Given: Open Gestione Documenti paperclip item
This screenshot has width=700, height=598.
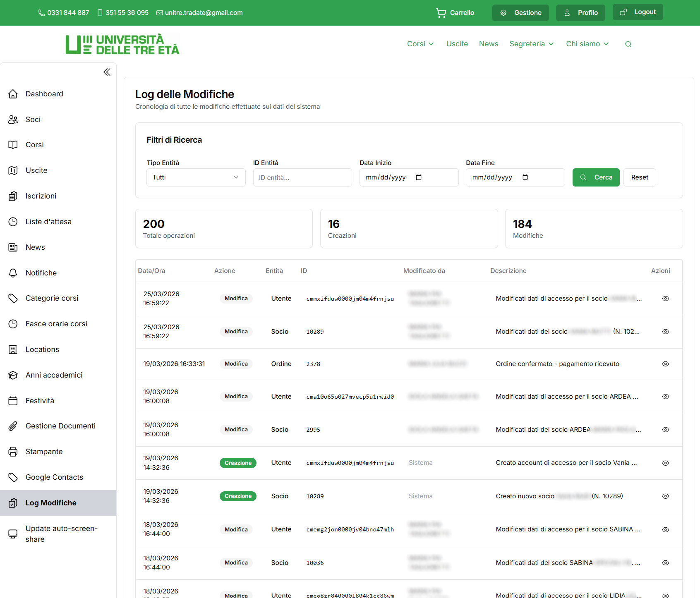Looking at the screenshot, I should point(60,426).
